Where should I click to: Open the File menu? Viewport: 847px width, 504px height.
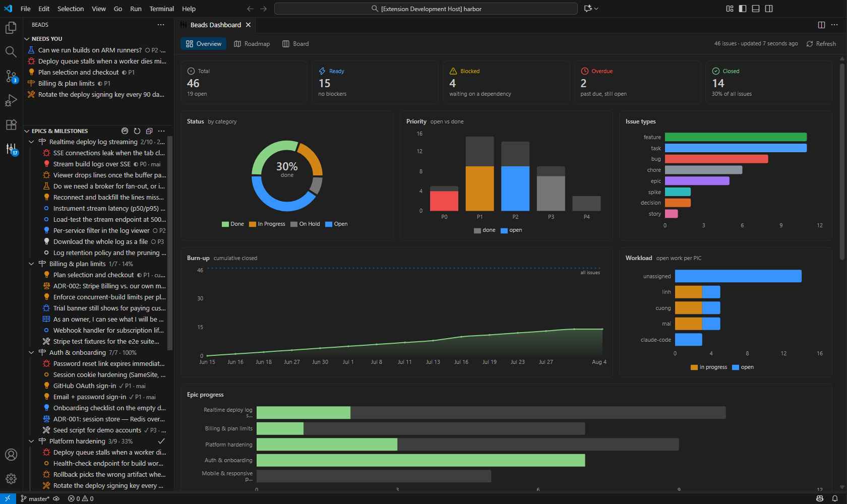click(26, 9)
